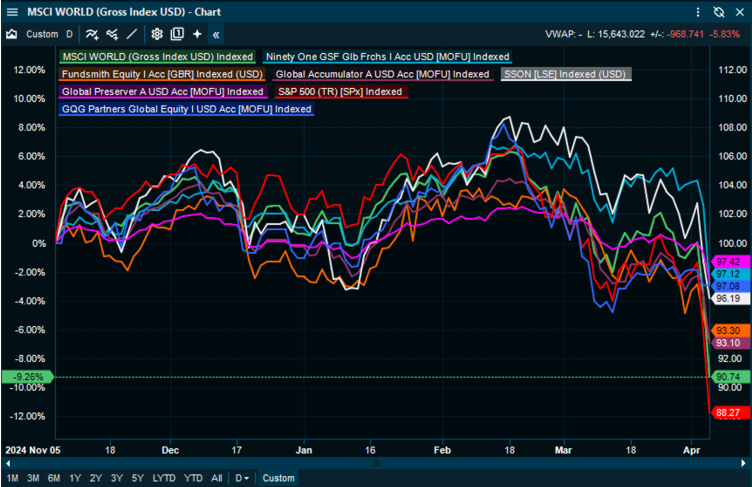Select the 1Y time range
Image resolution: width=752 pixels, height=487 pixels.
75,478
